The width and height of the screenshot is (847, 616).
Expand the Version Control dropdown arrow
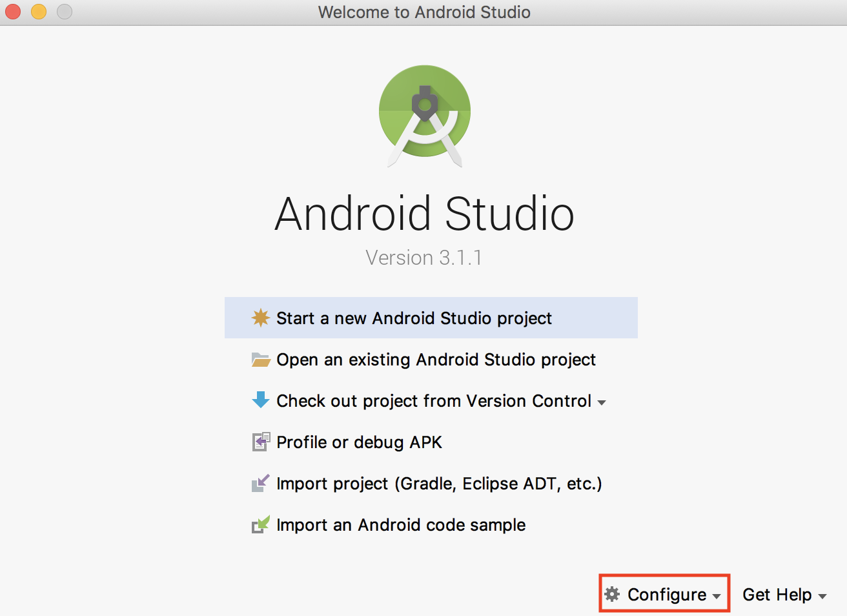click(x=602, y=402)
